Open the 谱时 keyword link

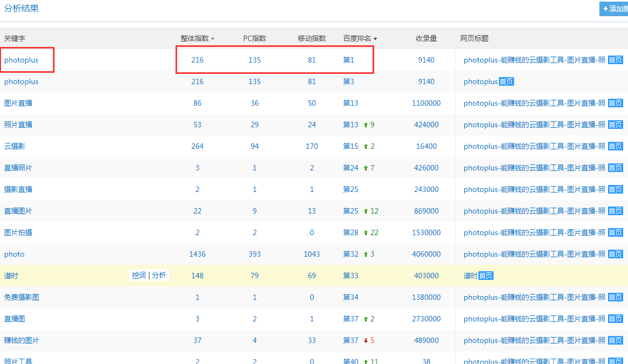(x=11, y=276)
